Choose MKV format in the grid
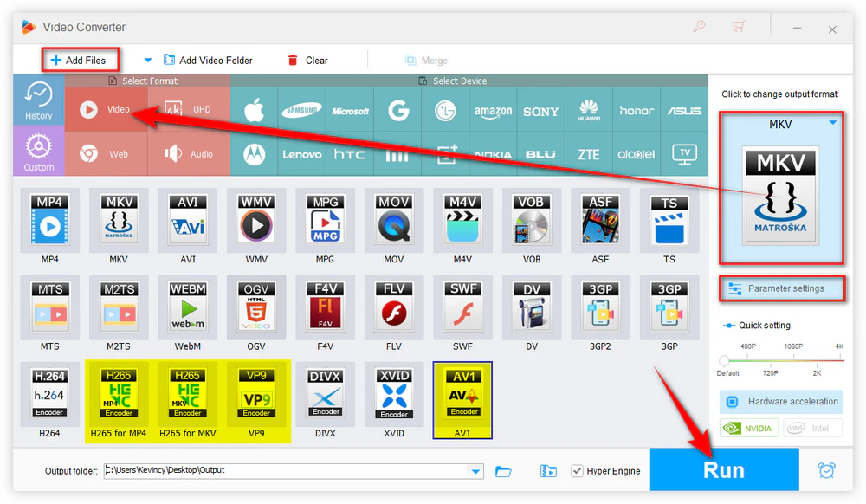The image size is (866, 504). coord(119,220)
